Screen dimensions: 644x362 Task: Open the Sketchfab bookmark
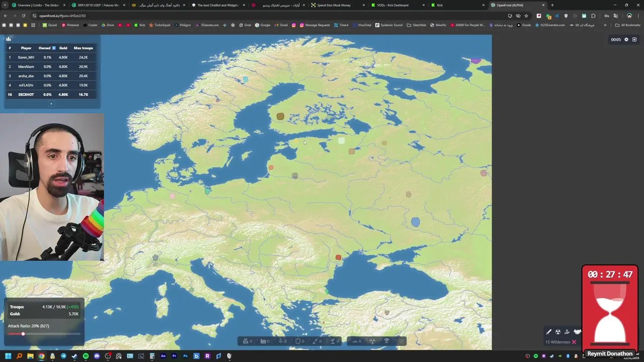(417, 25)
